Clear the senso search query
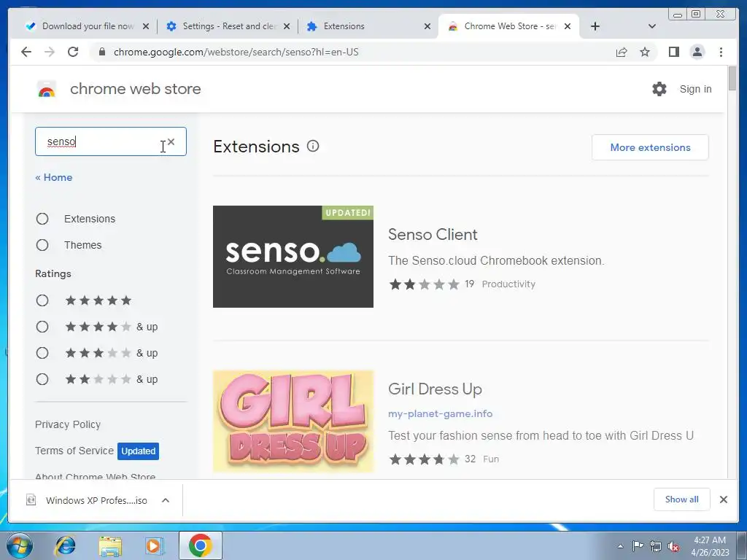The height and width of the screenshot is (560, 747). pyautogui.click(x=171, y=141)
